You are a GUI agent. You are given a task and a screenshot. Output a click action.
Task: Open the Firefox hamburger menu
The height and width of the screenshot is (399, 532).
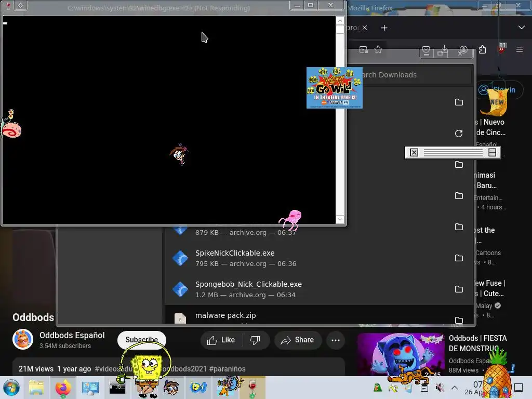pos(519,49)
